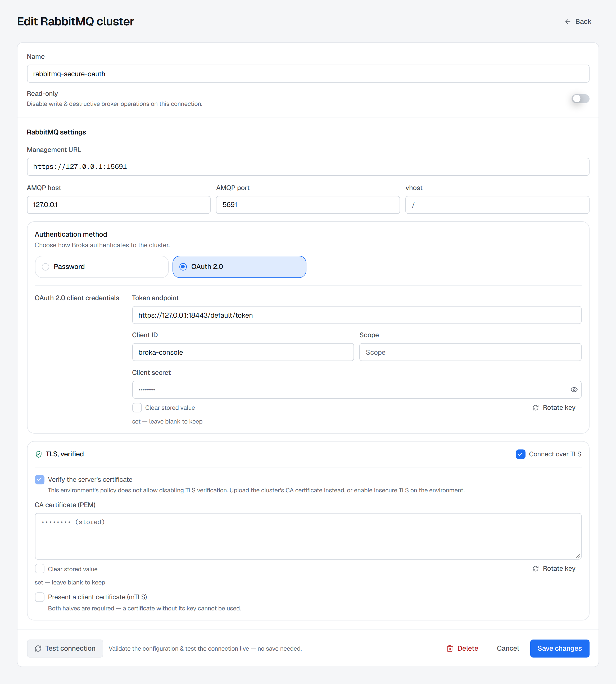Toggle Verify the server's certificate checkbox
This screenshot has height=684, width=616.
[40, 479]
